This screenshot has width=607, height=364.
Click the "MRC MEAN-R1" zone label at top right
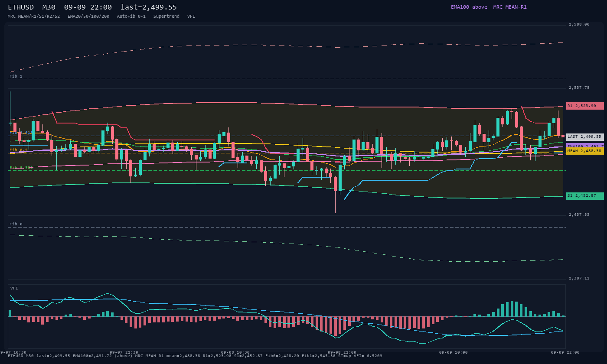click(x=510, y=7)
